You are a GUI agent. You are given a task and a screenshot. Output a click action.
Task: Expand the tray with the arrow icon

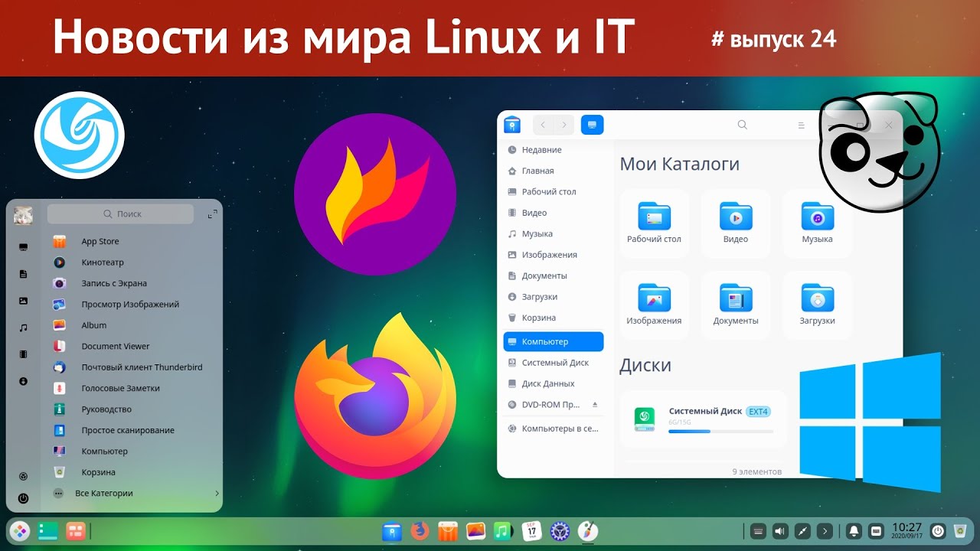(x=825, y=531)
